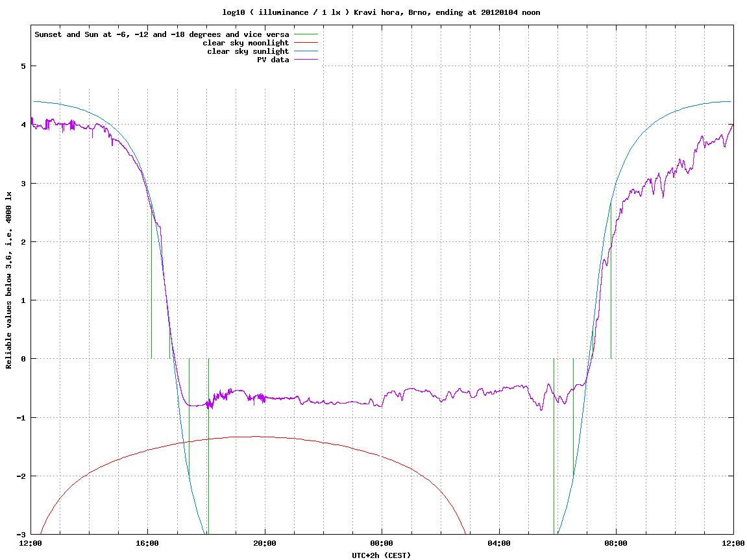This screenshot has width=747, height=560.
Task: Click the x-axis label 00:00
Action: click(x=382, y=543)
